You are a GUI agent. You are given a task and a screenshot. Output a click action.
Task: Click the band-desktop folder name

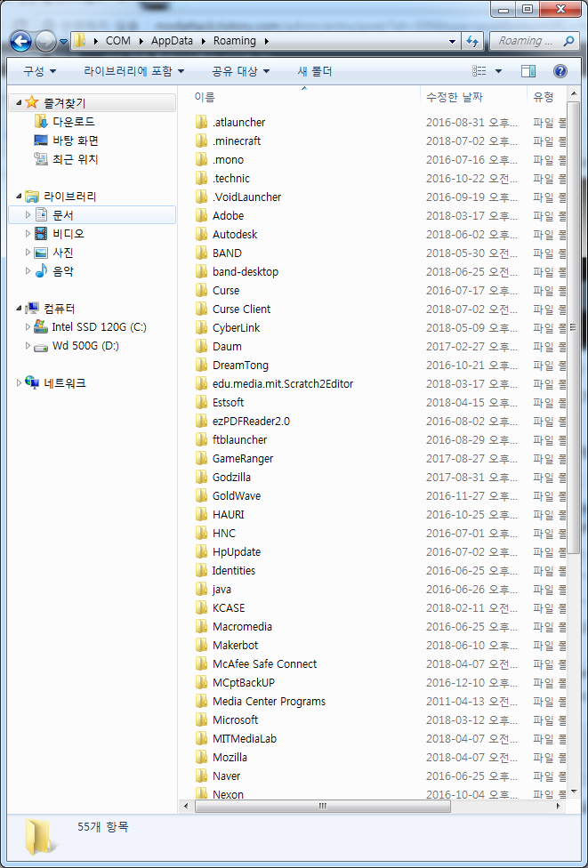pos(246,272)
